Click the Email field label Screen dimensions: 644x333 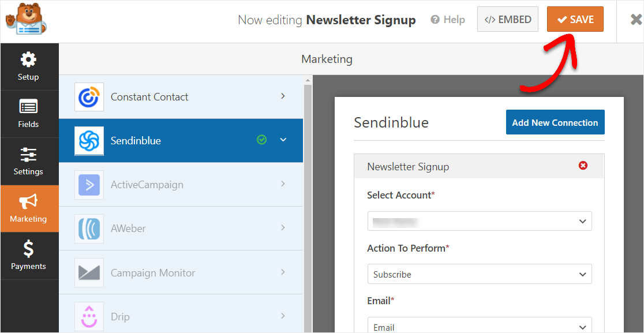pyautogui.click(x=381, y=301)
